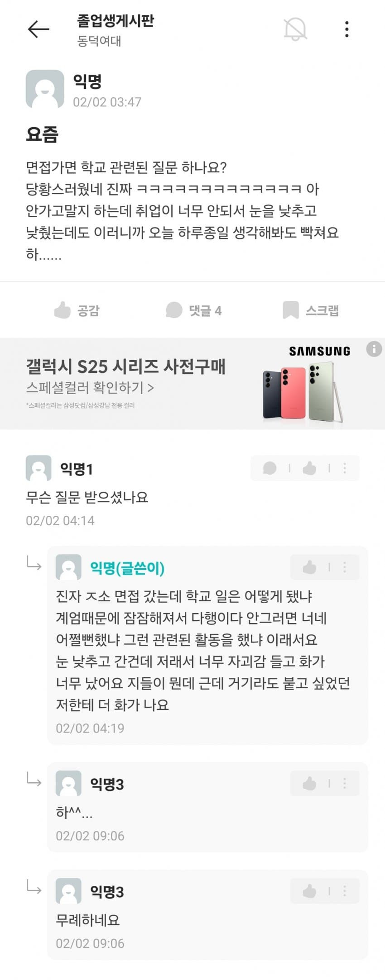The image size is (385, 980).
Task: Like the 익명(글쓴이) reply with the thumbs-up icon
Action: tap(309, 567)
